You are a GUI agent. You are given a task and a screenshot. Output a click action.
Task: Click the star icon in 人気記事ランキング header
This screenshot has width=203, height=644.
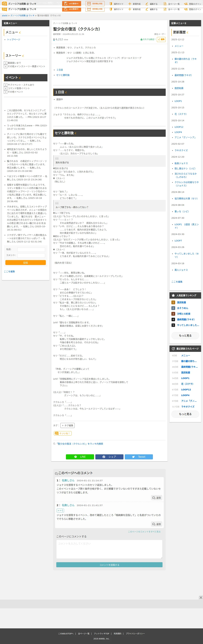tap(173, 295)
